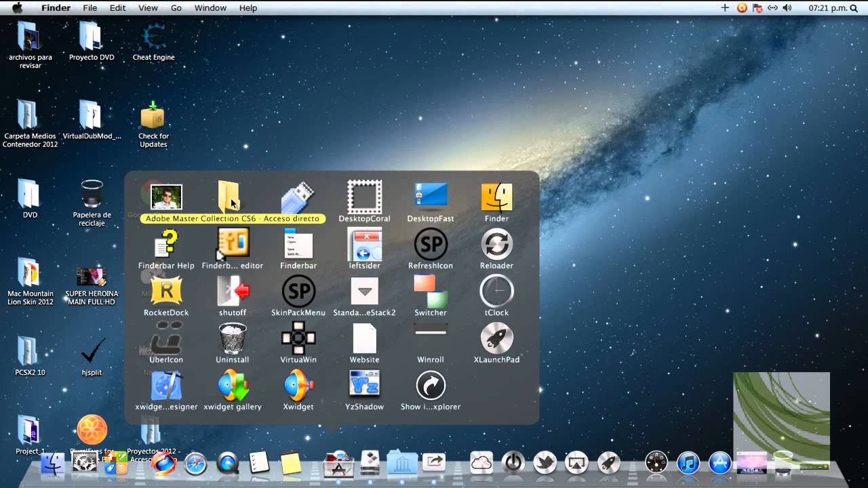Click Show in Explorer arrow icon
This screenshot has height=488, width=868.
pyautogui.click(x=431, y=385)
